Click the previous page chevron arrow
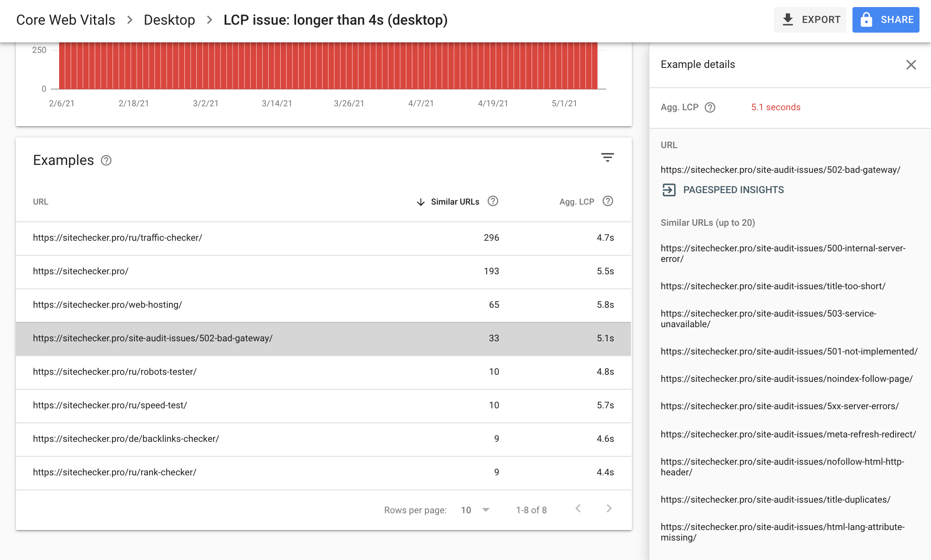Screen dimensions: 931x560 [578, 510]
